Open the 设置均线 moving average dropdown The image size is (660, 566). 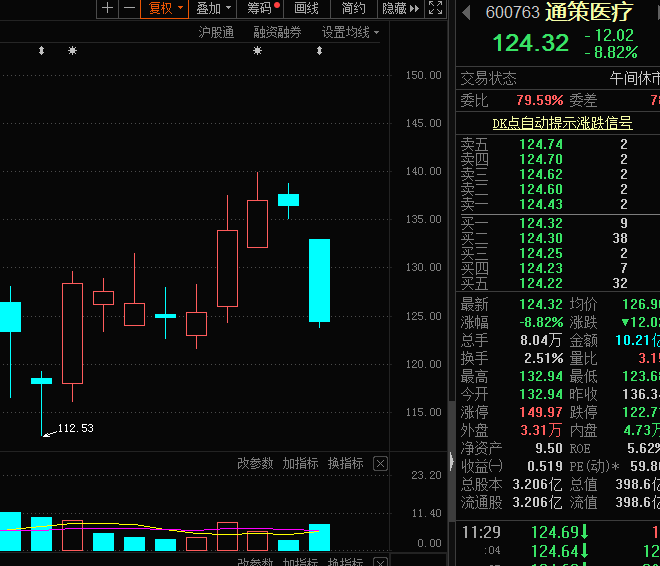tap(351, 32)
